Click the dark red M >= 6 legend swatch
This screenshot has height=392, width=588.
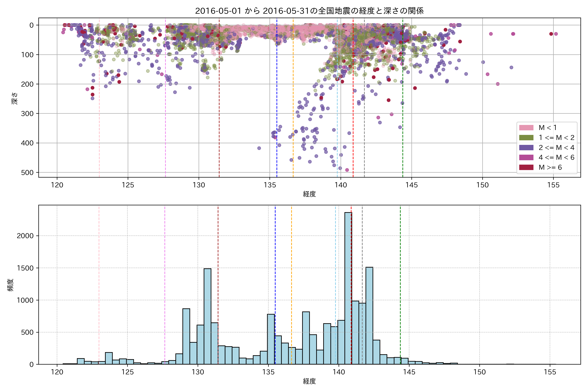(526, 168)
